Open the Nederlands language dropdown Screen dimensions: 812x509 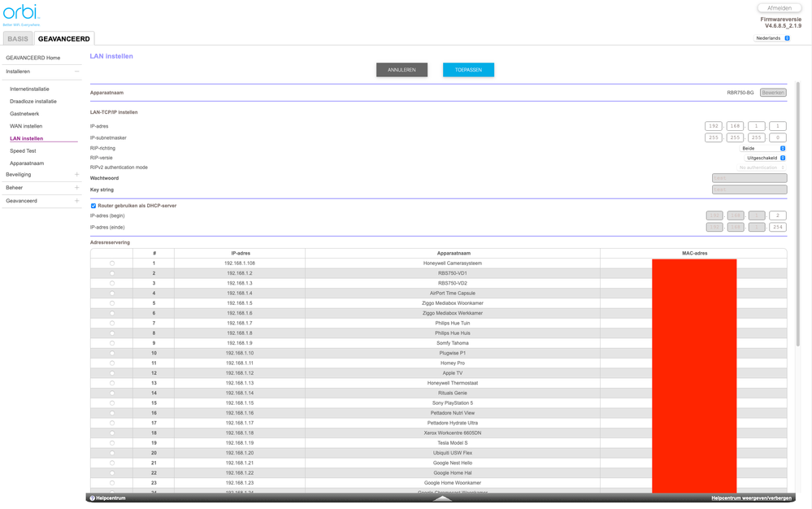tap(771, 38)
